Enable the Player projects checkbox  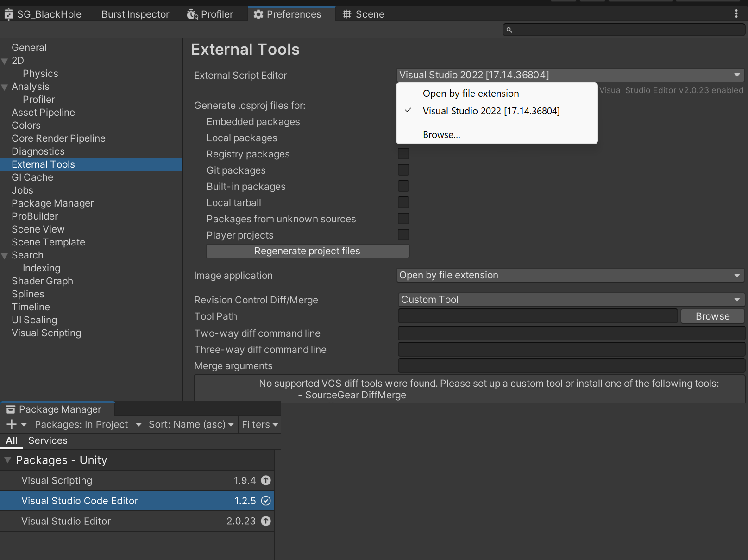coord(403,235)
